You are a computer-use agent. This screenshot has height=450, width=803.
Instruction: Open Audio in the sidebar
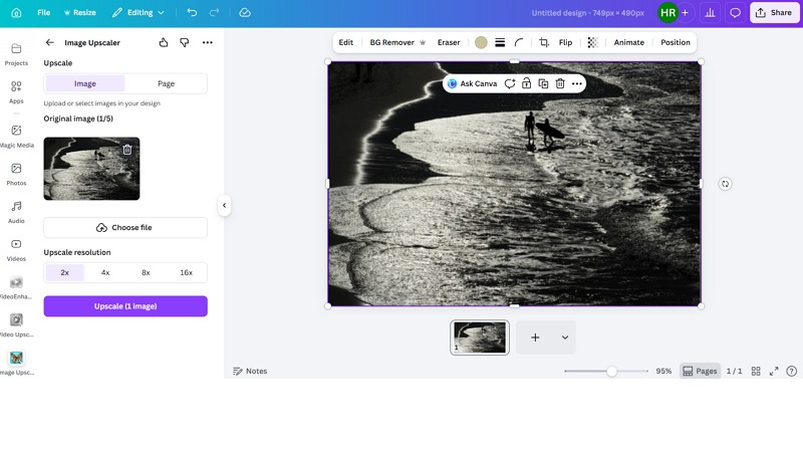pos(16,212)
